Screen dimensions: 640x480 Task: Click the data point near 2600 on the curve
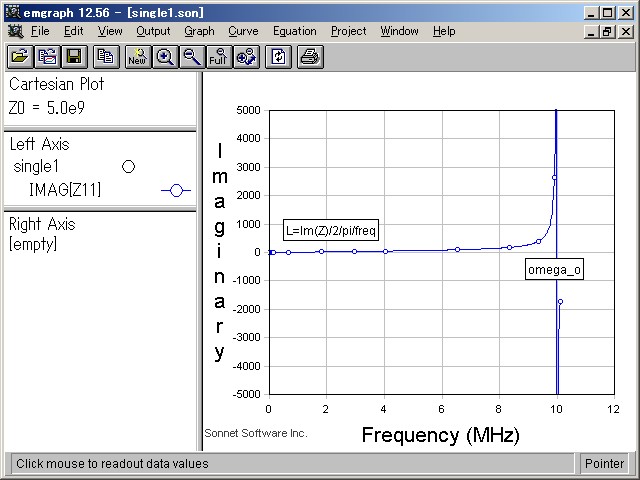(554, 178)
